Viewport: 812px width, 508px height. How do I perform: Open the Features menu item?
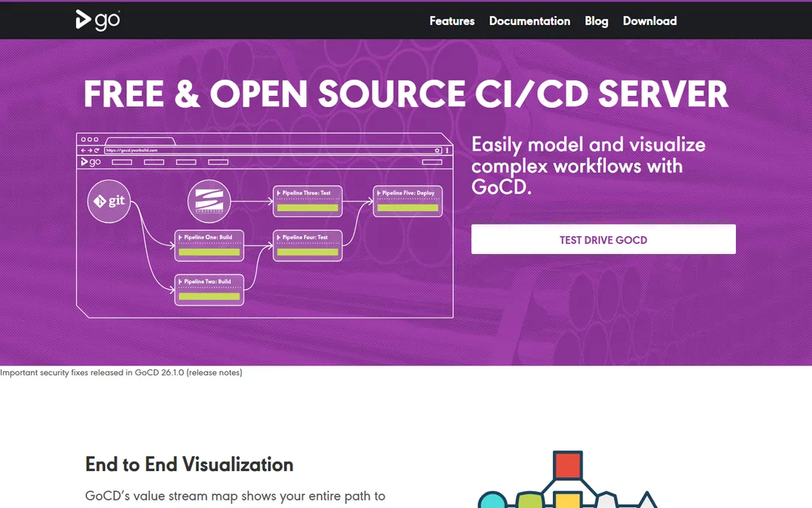tap(452, 21)
